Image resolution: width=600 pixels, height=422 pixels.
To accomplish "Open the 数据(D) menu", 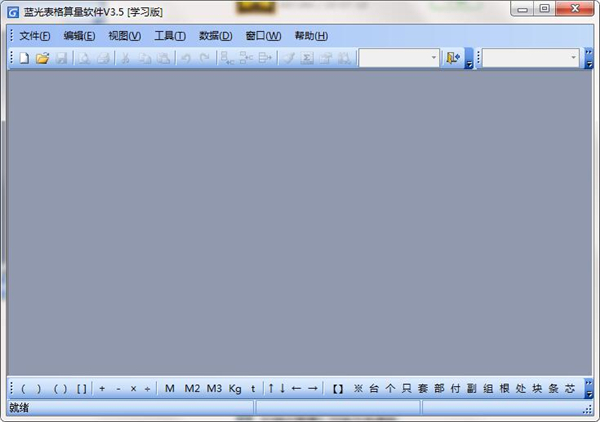I will coord(215,36).
